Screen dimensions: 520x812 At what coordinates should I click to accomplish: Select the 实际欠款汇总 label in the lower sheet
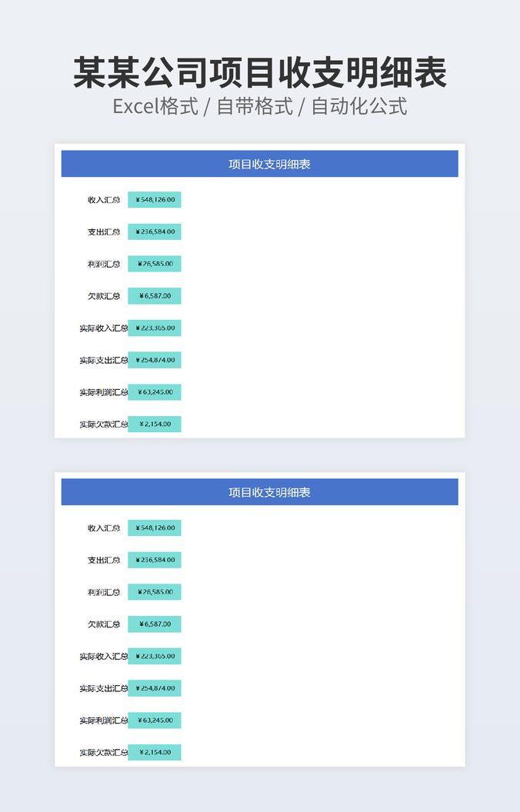coord(103,753)
